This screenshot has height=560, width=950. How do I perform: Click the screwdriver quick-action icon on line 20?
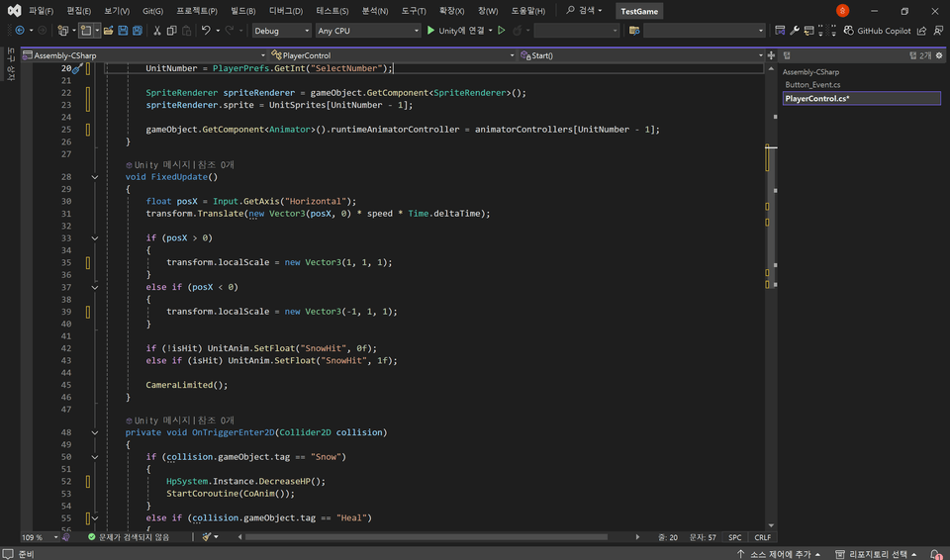point(78,68)
